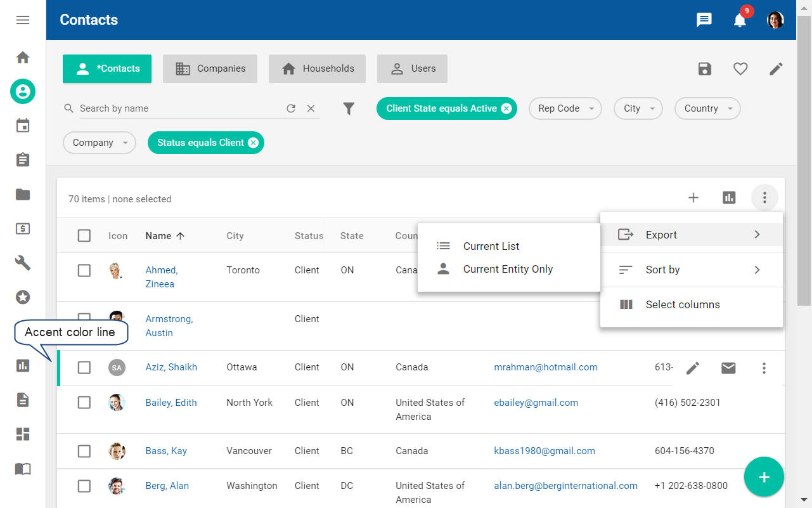Select the checkbox for Bass, Kay
This screenshot has height=508, width=812.
(x=84, y=452)
